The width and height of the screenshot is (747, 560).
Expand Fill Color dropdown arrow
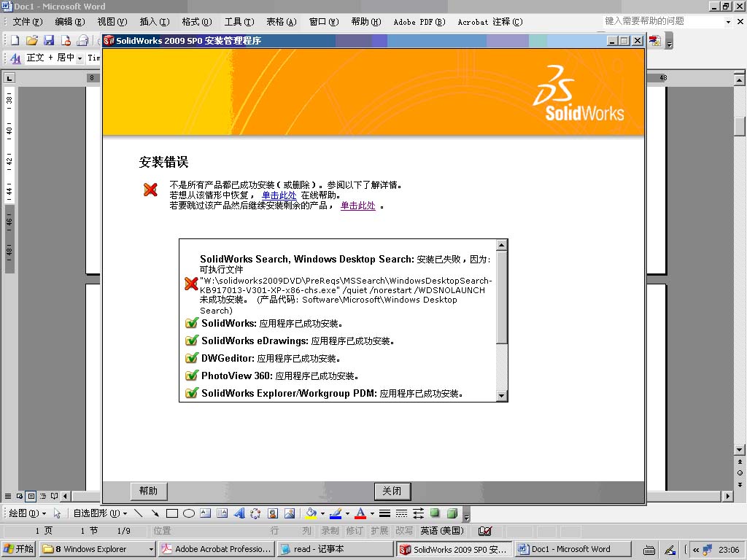pos(322,513)
